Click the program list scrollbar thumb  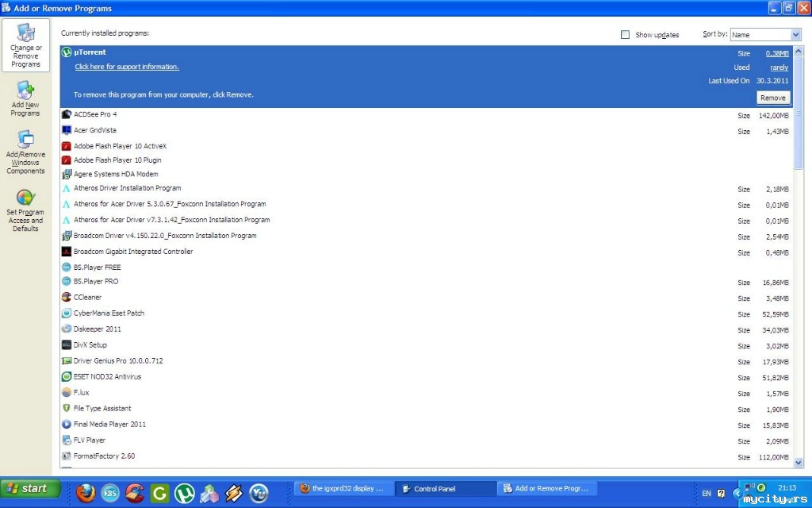click(x=798, y=113)
